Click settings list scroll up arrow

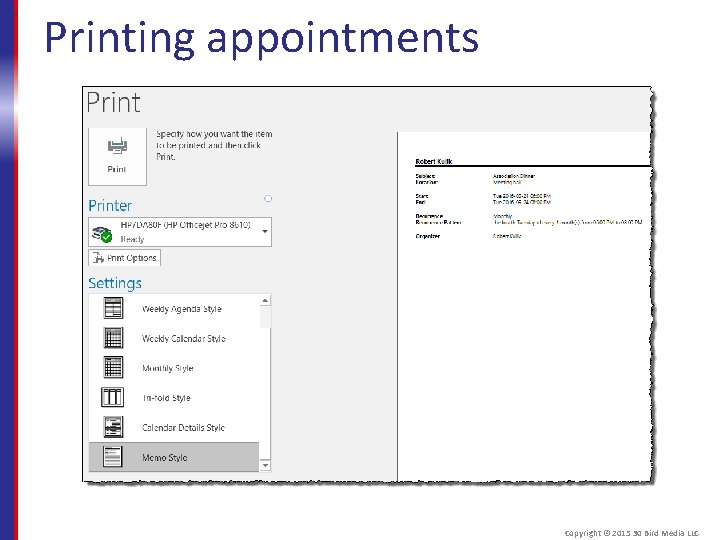pyautogui.click(x=265, y=301)
